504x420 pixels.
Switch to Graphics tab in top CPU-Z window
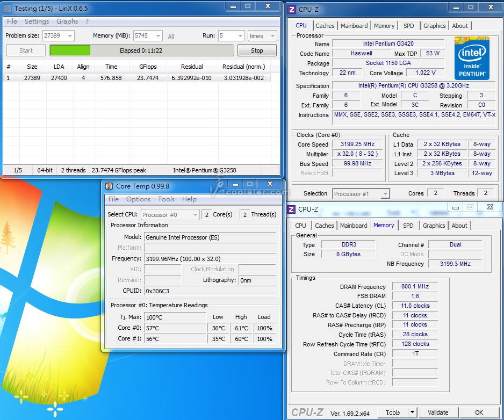click(435, 26)
